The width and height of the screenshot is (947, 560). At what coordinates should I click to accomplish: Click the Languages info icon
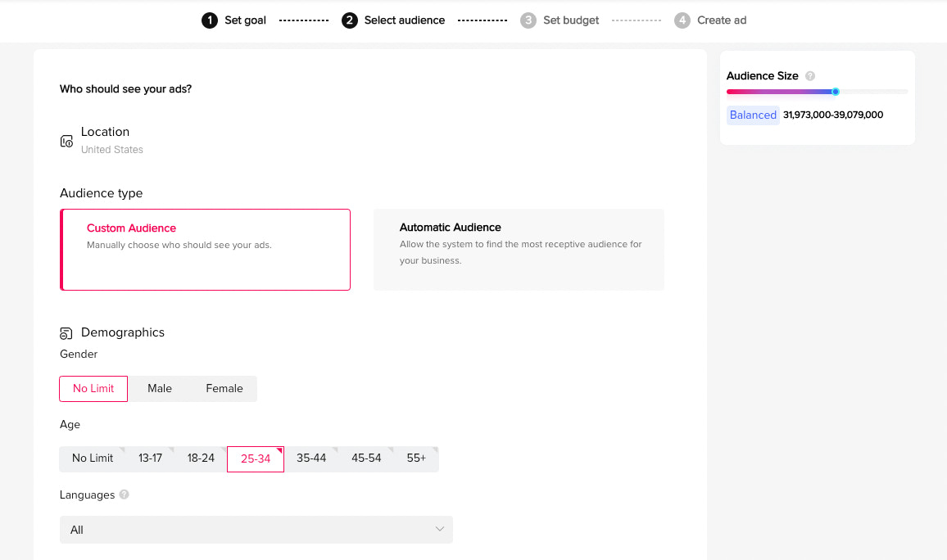tap(124, 495)
